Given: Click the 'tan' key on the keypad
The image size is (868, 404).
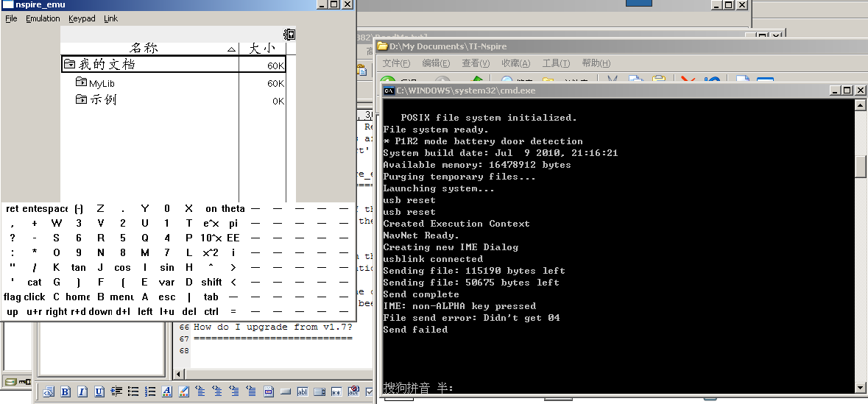Looking at the screenshot, I should [x=79, y=267].
